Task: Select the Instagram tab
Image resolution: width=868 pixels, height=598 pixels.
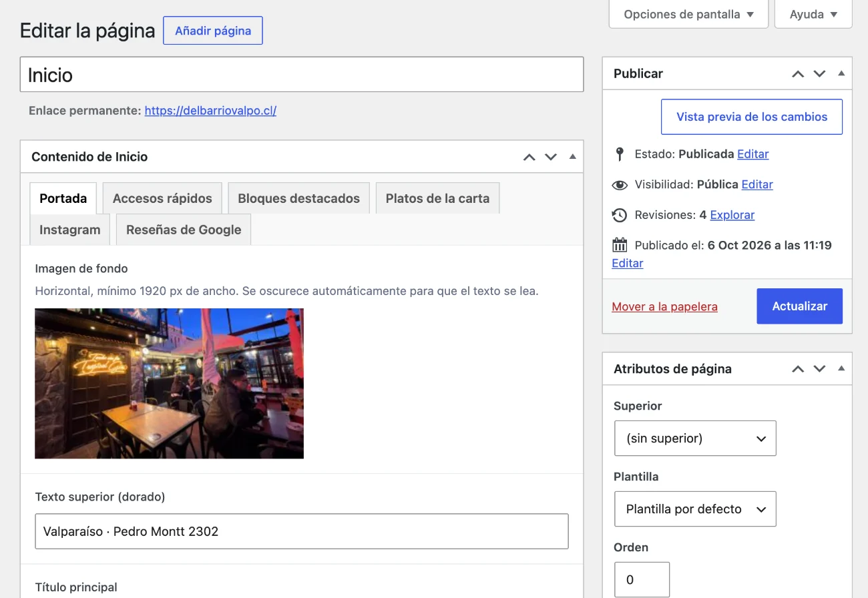Action: 70,230
